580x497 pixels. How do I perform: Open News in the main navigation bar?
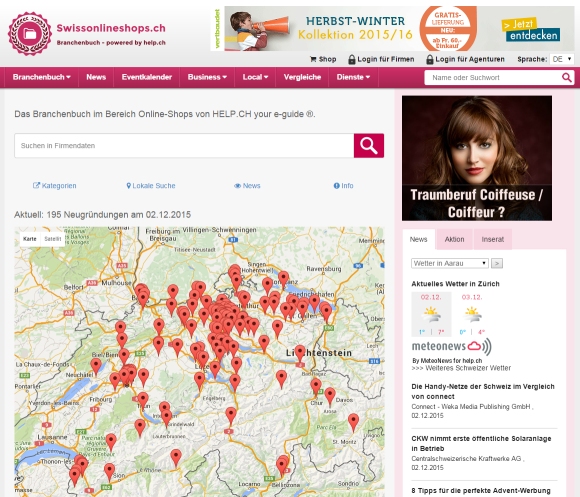[96, 77]
